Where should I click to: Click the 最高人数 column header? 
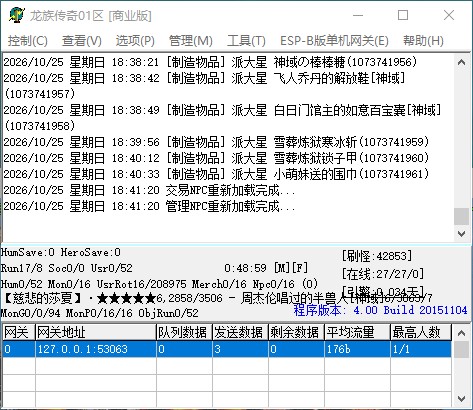(x=421, y=332)
